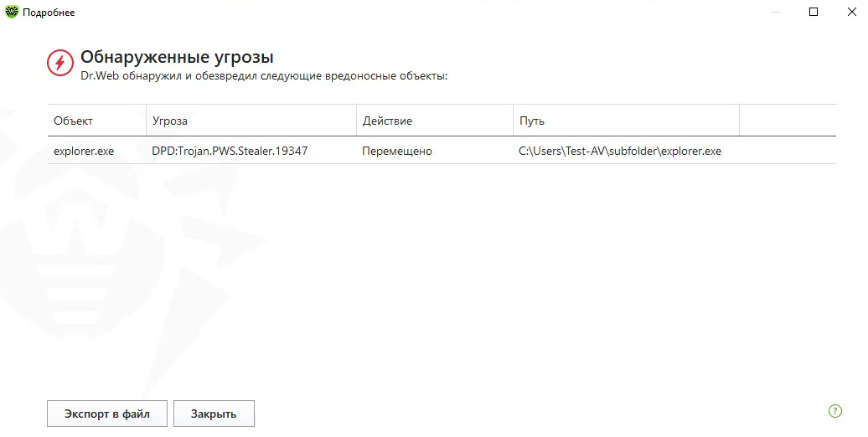Select the C:\Users\Test-AV\subfolder\explorer.exe path

(620, 151)
